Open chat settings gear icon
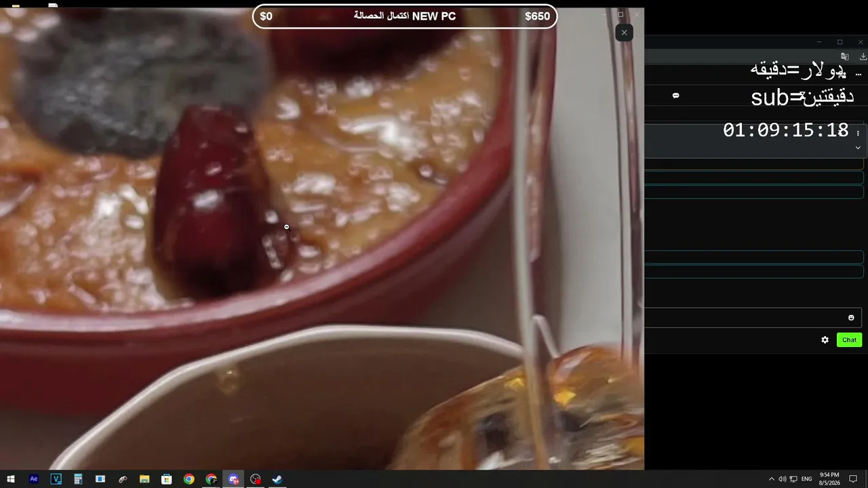This screenshot has width=868, height=488. click(x=825, y=340)
